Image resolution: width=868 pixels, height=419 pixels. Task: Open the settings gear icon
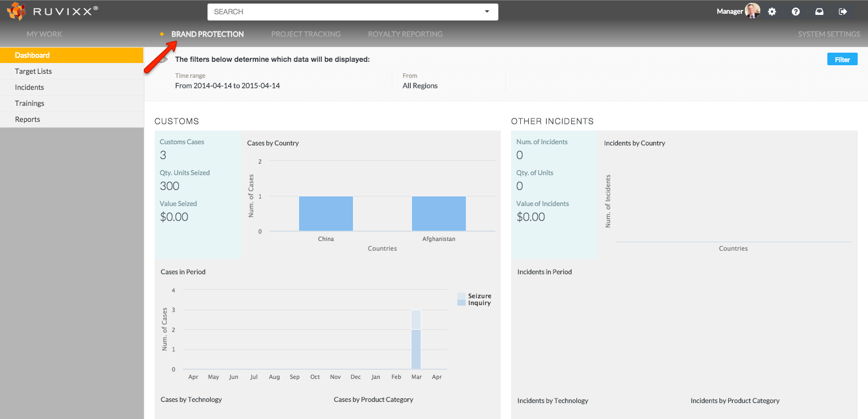coord(772,11)
